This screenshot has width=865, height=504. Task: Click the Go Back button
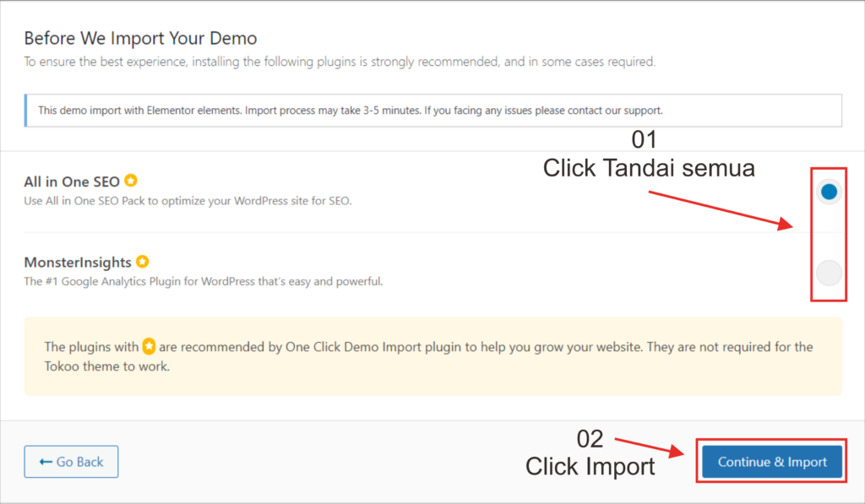click(71, 462)
